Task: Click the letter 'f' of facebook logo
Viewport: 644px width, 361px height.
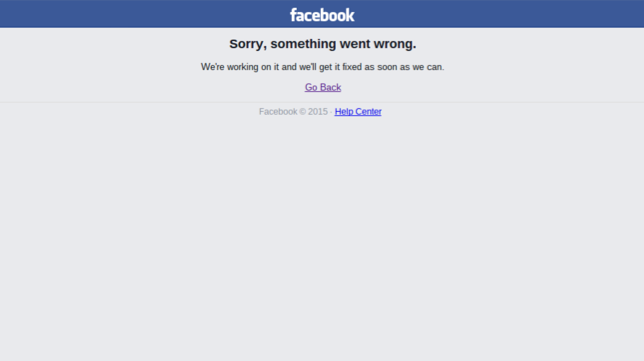Action: [x=293, y=15]
